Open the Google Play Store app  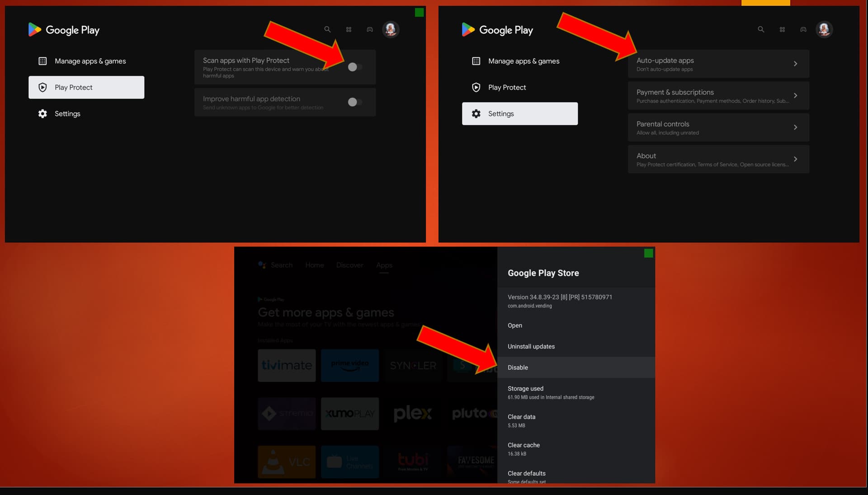[x=576, y=325]
